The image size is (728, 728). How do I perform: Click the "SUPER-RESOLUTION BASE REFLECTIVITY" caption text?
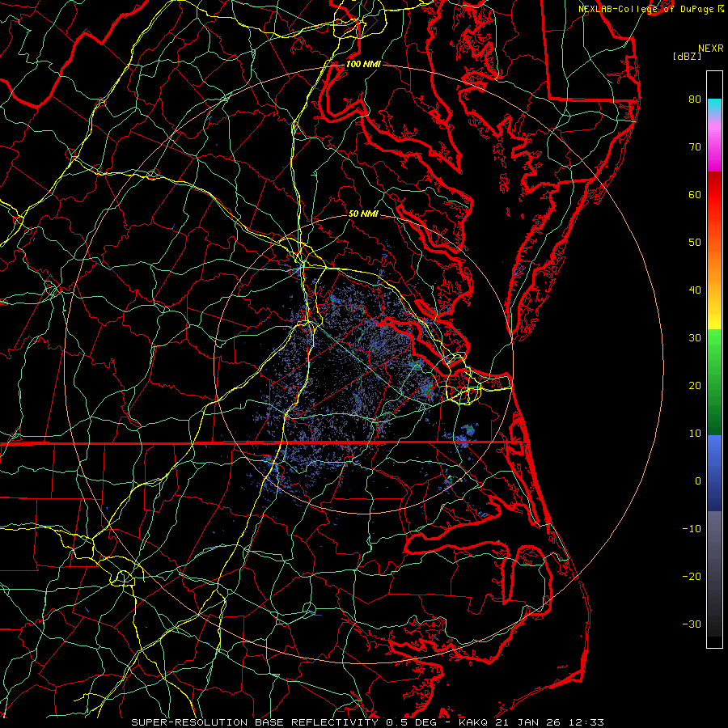click(x=255, y=722)
